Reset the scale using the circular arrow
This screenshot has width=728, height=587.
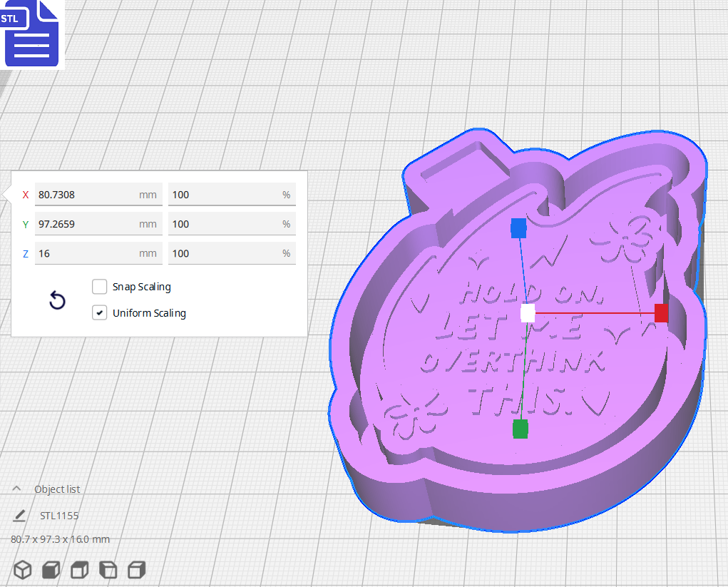[56, 300]
